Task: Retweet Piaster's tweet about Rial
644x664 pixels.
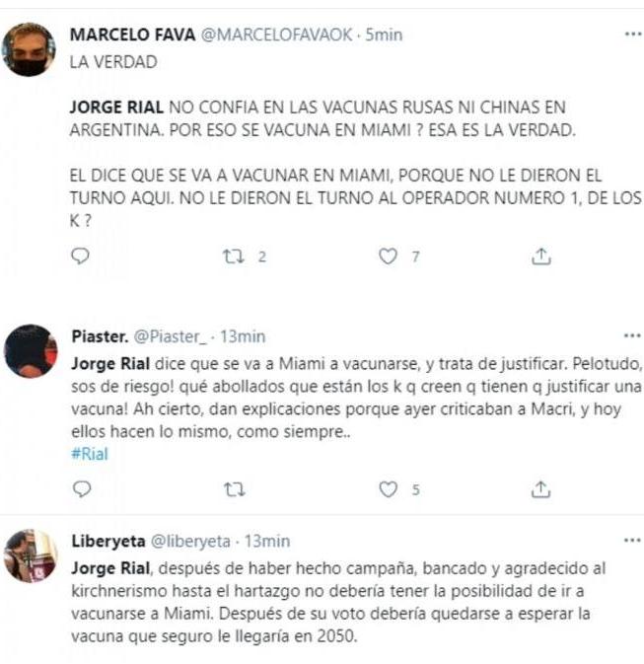Action: coord(234,489)
